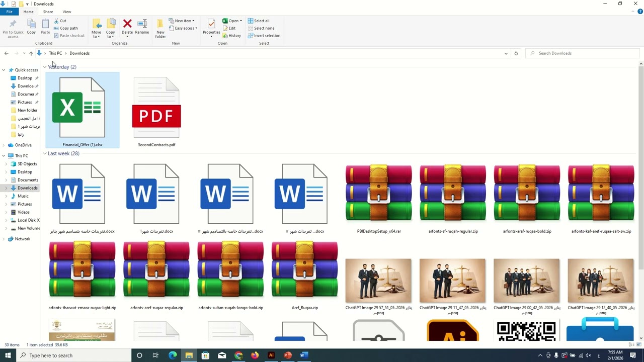Click Select all in ribbon
This screenshot has width=644, height=362.
pyautogui.click(x=259, y=21)
